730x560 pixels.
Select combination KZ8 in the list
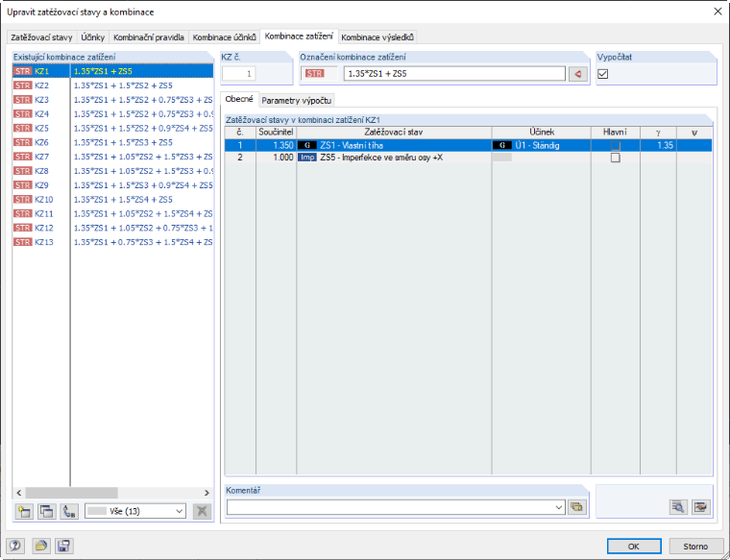113,171
